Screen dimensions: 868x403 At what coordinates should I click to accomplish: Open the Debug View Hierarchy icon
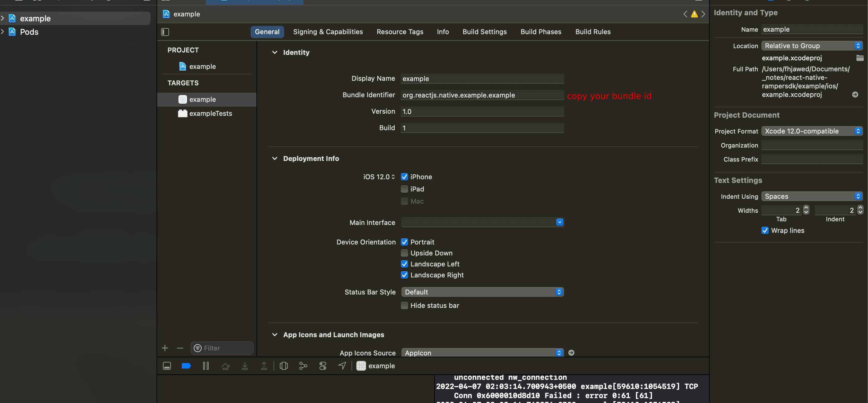pos(284,366)
